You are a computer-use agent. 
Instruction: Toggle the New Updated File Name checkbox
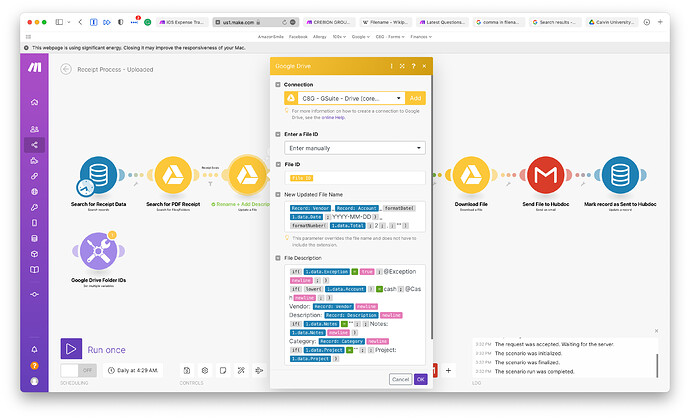[x=278, y=195]
